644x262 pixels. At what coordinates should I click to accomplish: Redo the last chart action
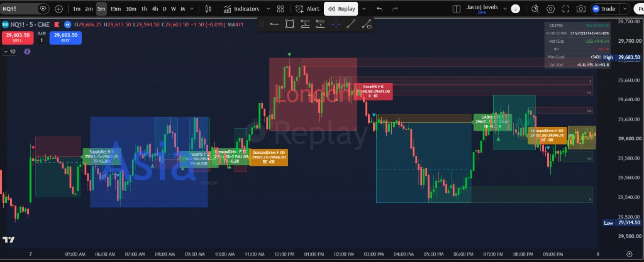pos(395,9)
